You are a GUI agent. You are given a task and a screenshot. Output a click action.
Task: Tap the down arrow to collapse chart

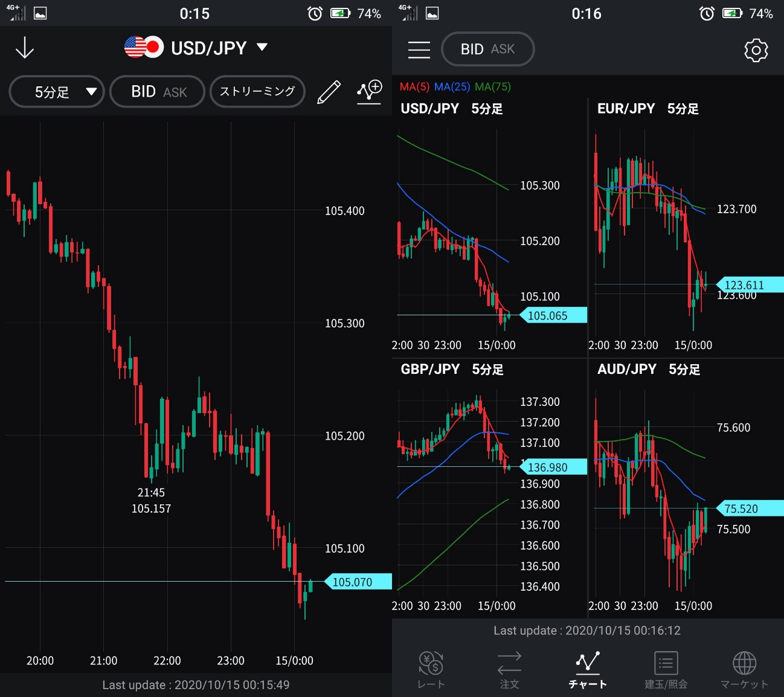click(x=24, y=48)
